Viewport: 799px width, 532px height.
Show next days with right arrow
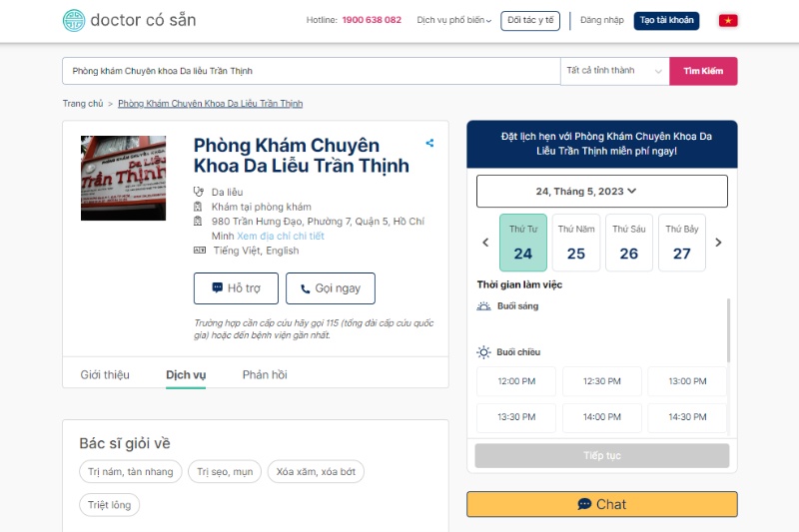coord(718,243)
